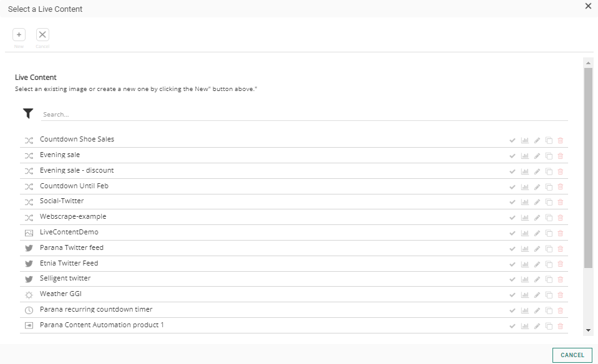Duplicate the LiveContentDemo item
The image size is (598, 364).
[549, 233]
